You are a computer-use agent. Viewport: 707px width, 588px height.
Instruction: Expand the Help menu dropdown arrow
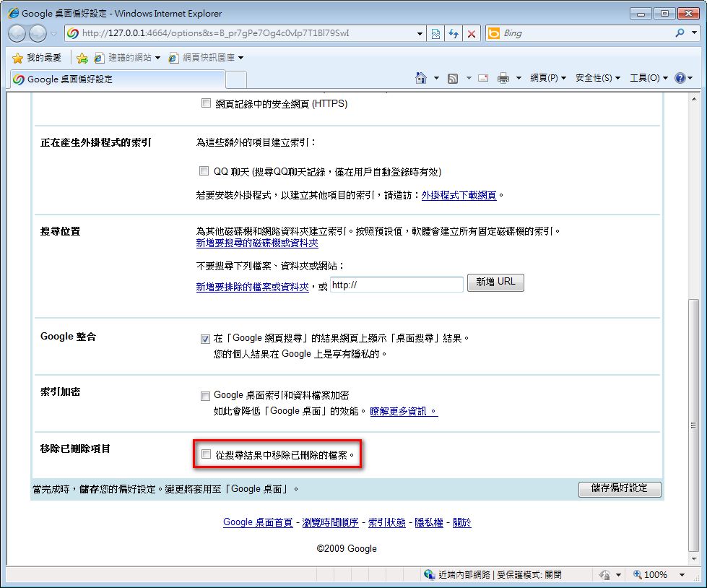click(x=690, y=78)
